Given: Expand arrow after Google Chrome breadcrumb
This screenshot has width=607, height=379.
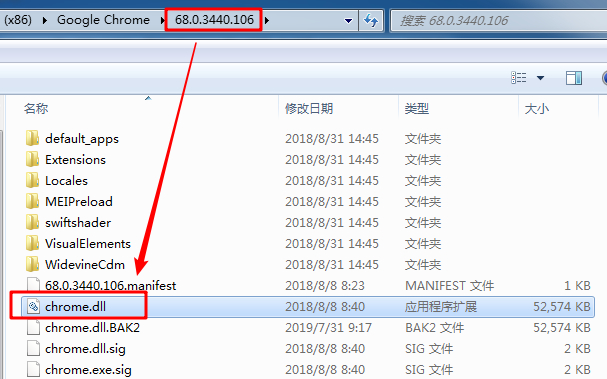Looking at the screenshot, I should [x=162, y=20].
